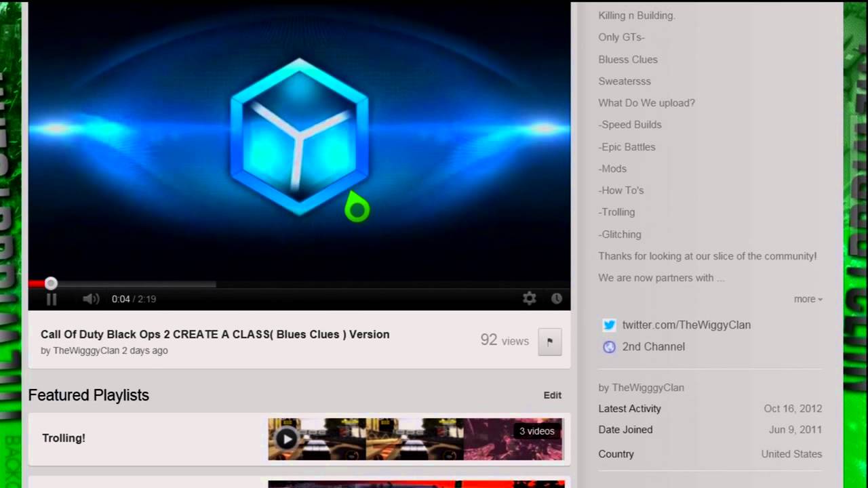Image resolution: width=868 pixels, height=488 pixels.
Task: Click the '-Speed Builds' line
Action: pos(630,125)
